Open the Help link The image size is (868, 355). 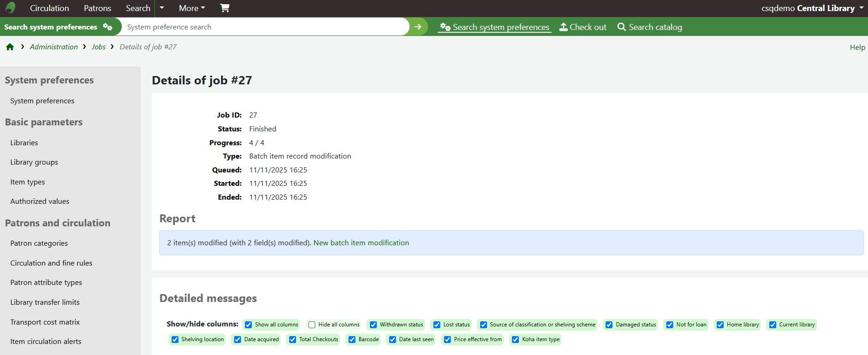[857, 47]
